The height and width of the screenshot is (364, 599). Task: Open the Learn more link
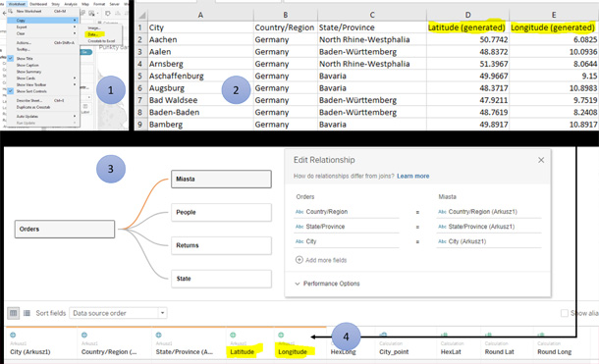(413, 176)
